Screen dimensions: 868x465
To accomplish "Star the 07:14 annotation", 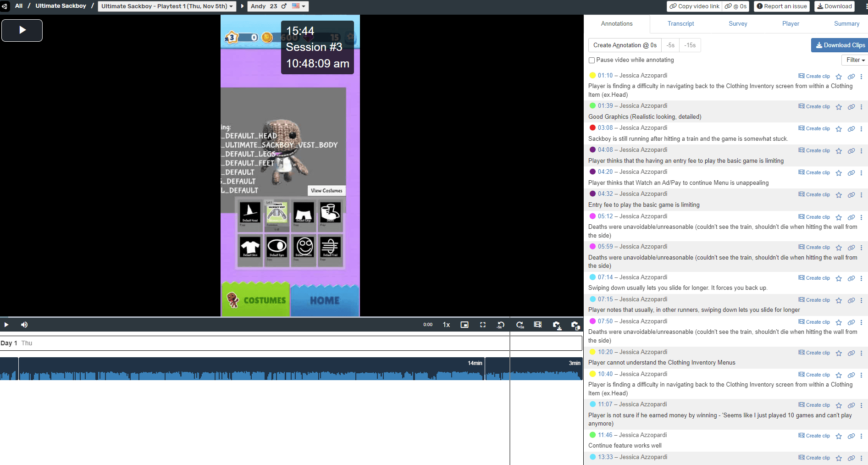I will tap(839, 278).
